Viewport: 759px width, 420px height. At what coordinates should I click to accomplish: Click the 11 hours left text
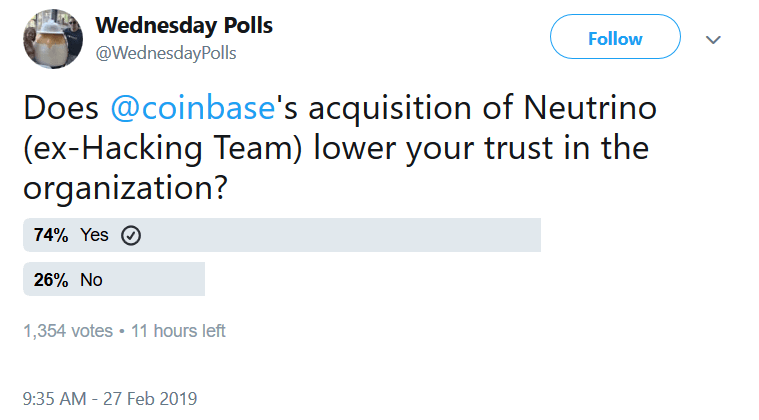(x=178, y=331)
